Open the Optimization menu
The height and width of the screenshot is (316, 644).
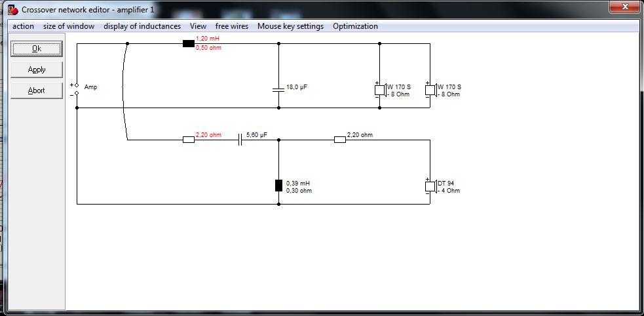tap(355, 26)
